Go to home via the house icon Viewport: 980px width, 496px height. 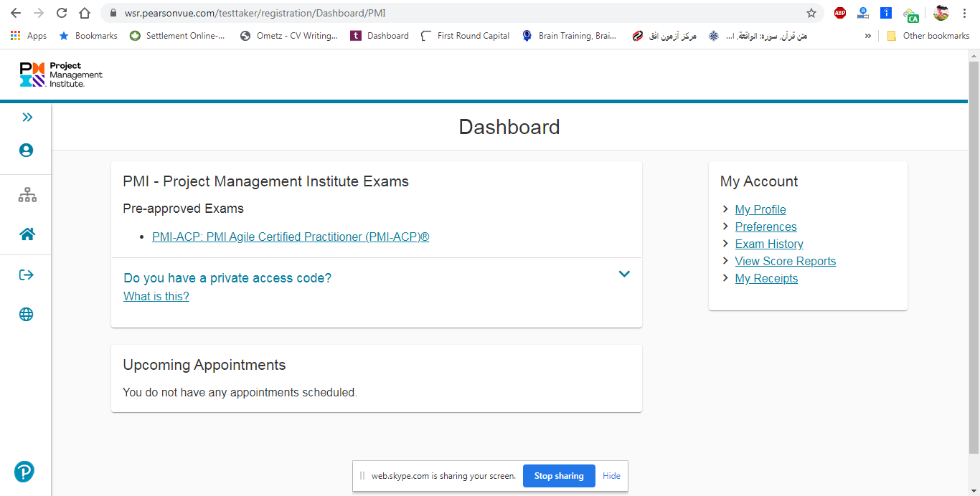(x=27, y=234)
